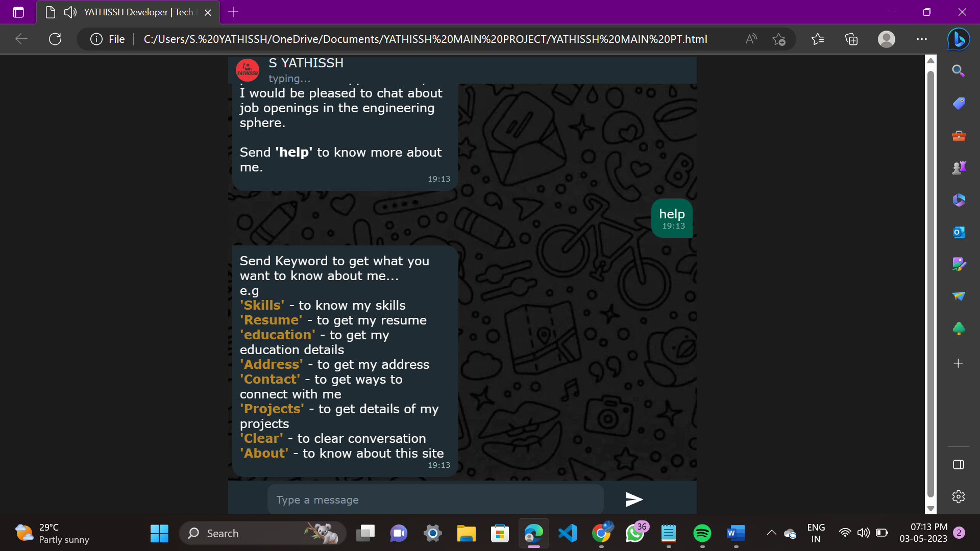980x551 pixels.
Task: Open Outlook from the Edge sidebar
Action: (x=958, y=232)
